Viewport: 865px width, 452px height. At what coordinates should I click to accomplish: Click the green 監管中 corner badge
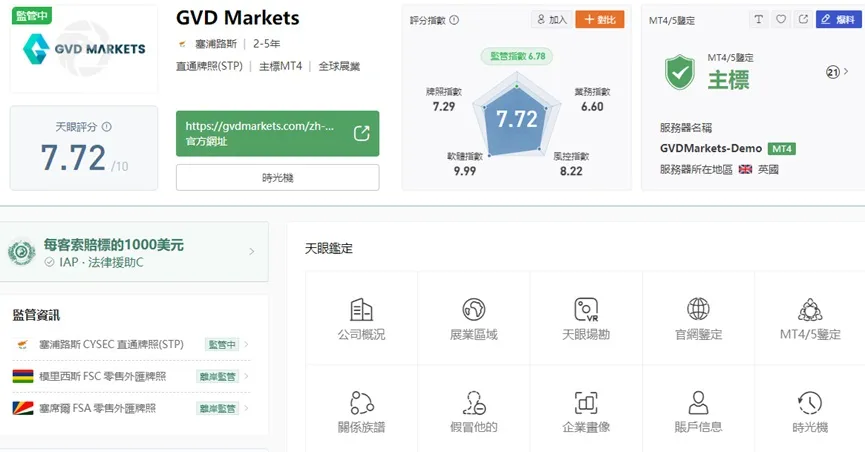point(31,15)
